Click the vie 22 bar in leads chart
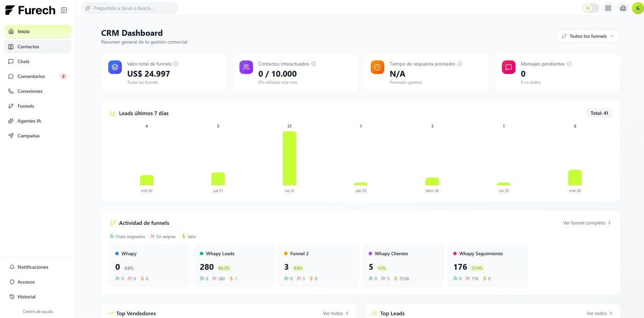644x318 pixels. (289, 159)
